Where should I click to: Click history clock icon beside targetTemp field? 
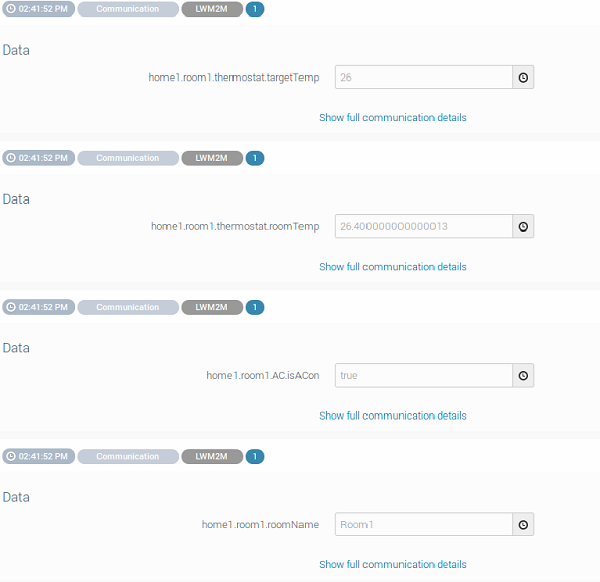click(523, 77)
